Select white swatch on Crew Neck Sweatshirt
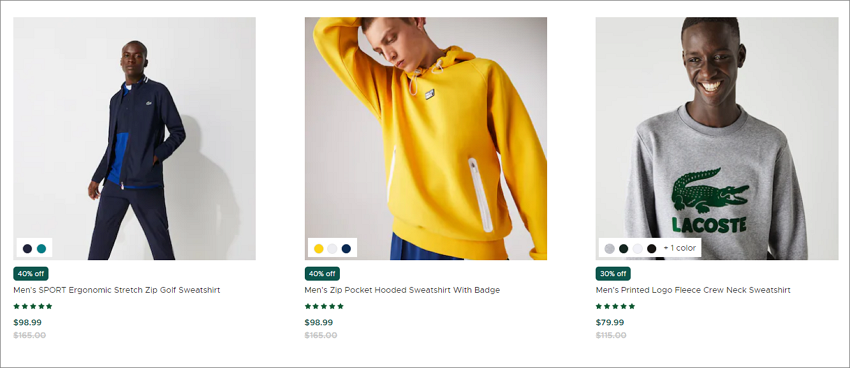The image size is (850, 368). [638, 249]
